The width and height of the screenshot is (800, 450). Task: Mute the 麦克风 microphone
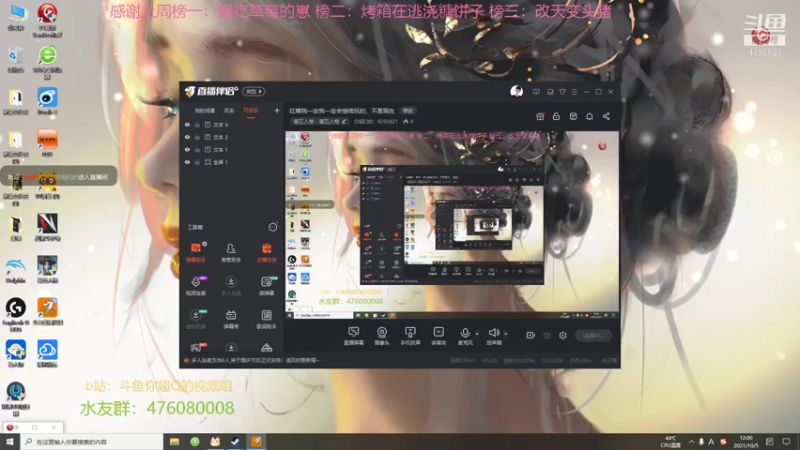click(x=465, y=336)
